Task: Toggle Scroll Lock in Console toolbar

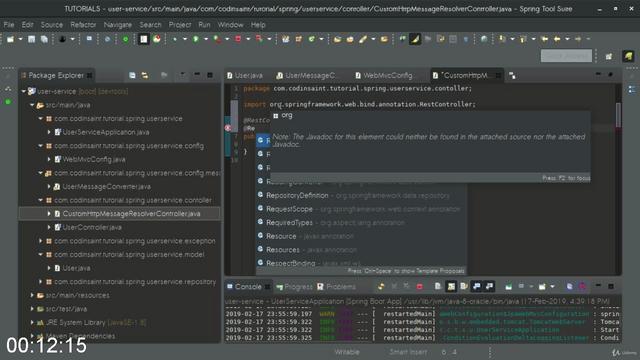Action: (x=451, y=287)
